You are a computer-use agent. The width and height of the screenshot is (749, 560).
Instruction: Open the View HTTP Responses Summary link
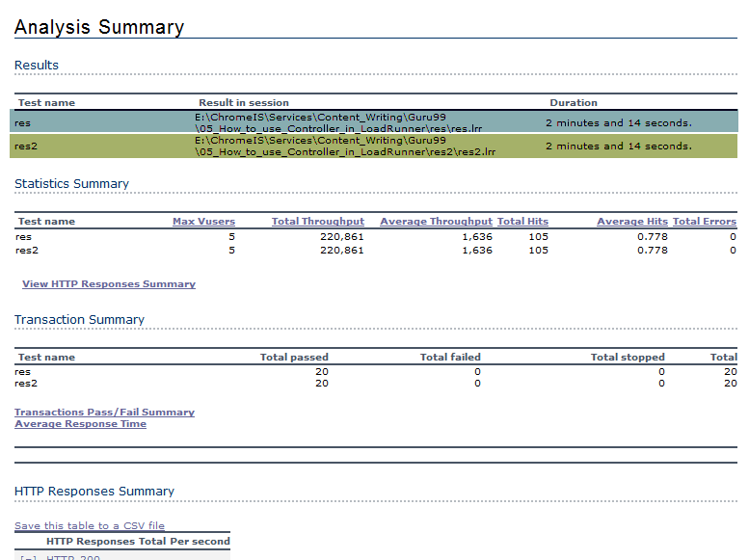(108, 284)
